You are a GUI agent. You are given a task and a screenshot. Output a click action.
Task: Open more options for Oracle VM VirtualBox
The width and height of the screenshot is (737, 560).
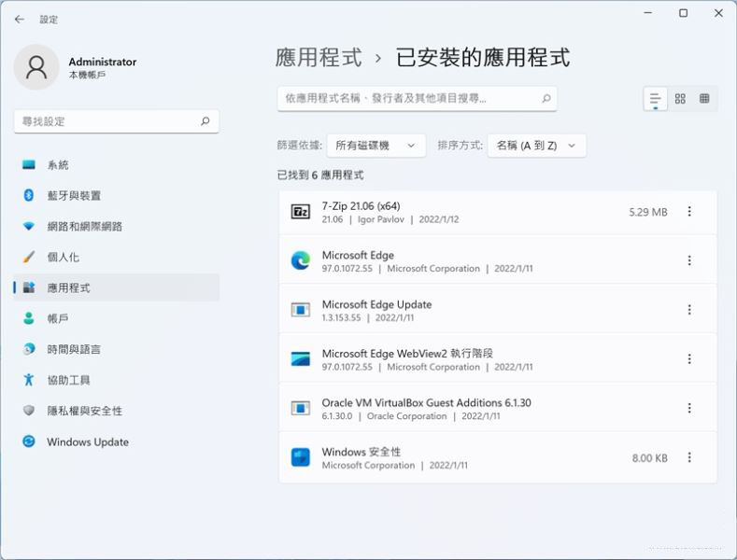point(689,409)
